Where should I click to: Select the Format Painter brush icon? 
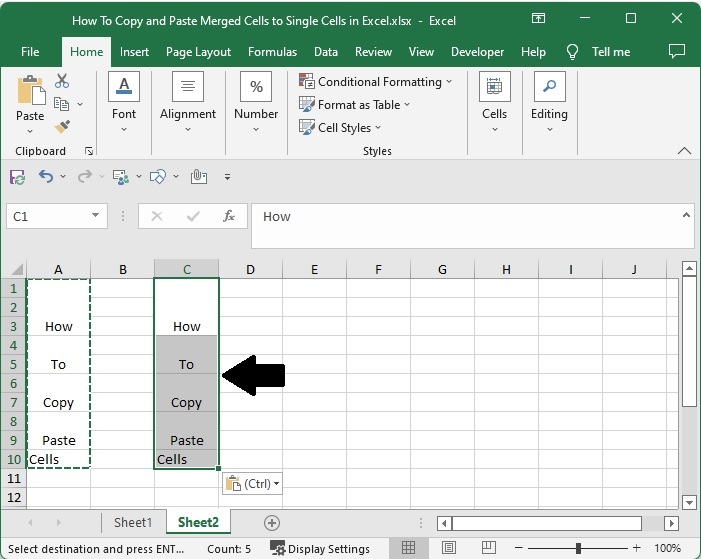click(62, 127)
